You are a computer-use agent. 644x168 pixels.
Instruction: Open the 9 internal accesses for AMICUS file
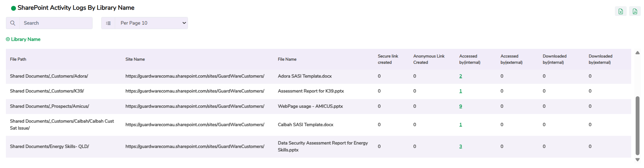461,106
